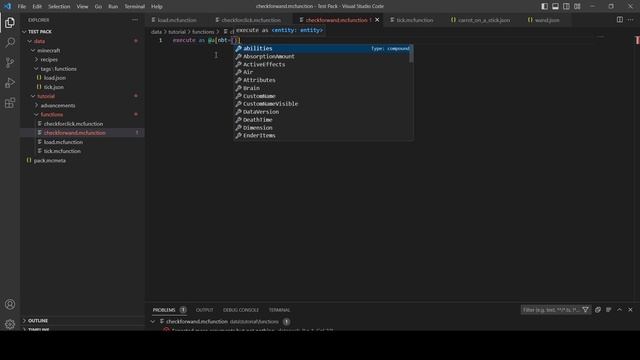The height and width of the screenshot is (360, 640).
Task: Toggle primary side bar layout icon
Action: [x=544, y=6]
